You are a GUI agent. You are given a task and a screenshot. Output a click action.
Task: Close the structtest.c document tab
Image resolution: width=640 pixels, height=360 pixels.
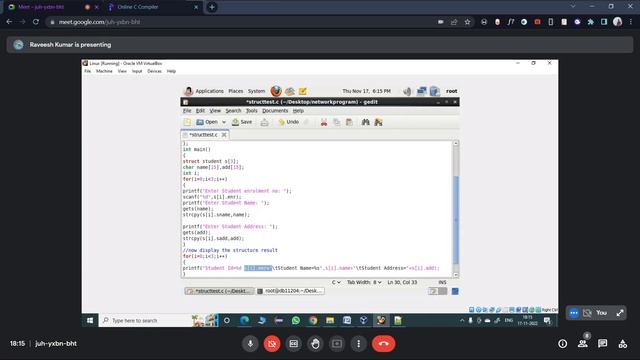pyautogui.click(x=224, y=135)
